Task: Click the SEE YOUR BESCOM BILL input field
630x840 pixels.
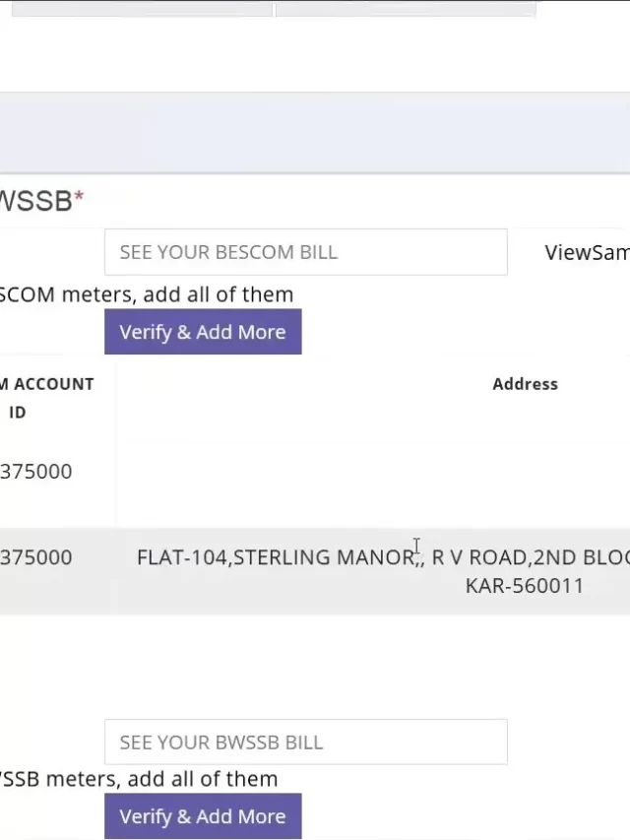Action: click(306, 252)
